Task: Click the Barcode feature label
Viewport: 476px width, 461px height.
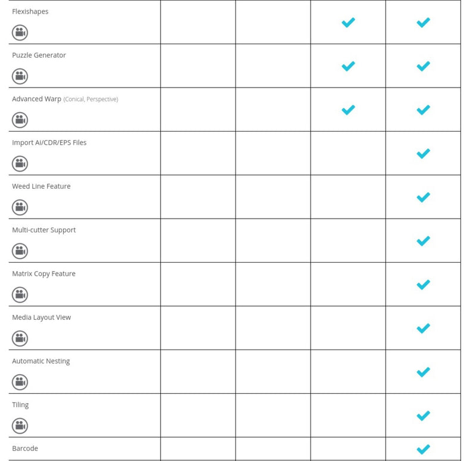Action: [x=25, y=448]
